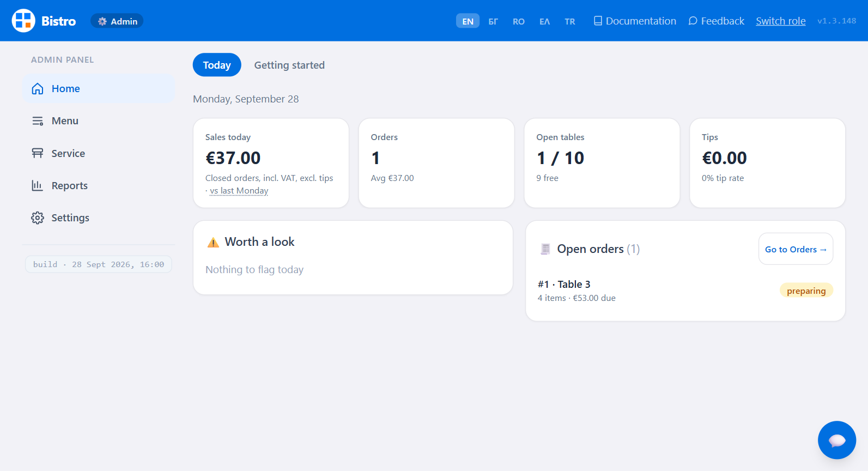This screenshot has height=471, width=868.
Task: Open the chat bubble widget
Action: (x=837, y=440)
